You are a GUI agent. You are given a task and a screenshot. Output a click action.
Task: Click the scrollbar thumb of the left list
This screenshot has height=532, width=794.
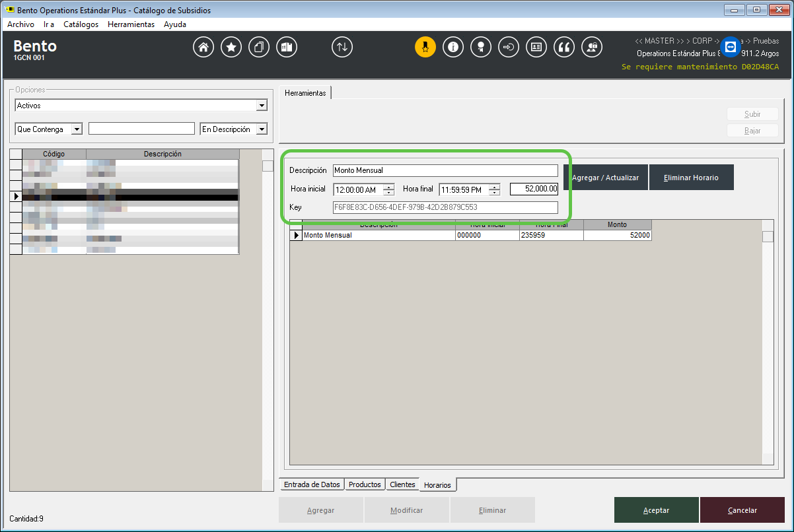coord(268,166)
